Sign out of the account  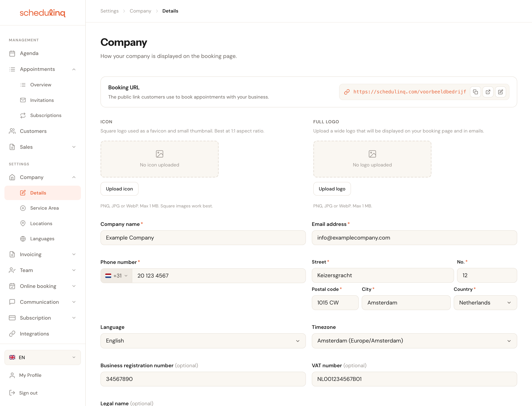43,393
